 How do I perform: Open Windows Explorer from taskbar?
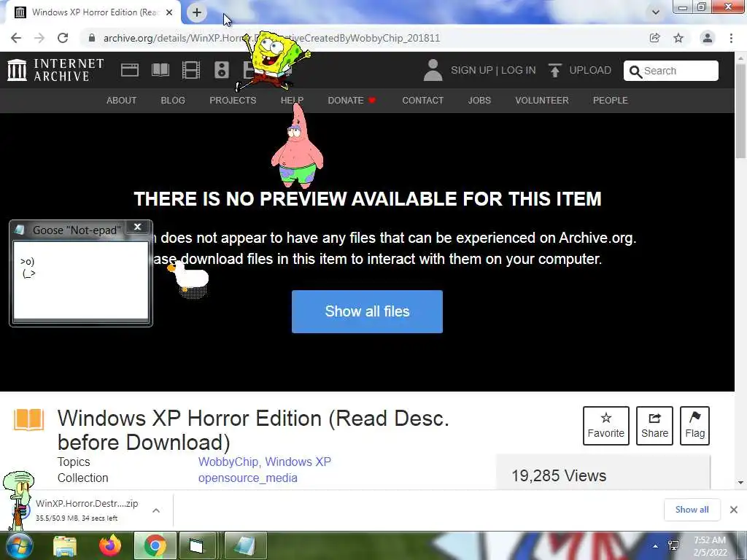tap(65, 547)
